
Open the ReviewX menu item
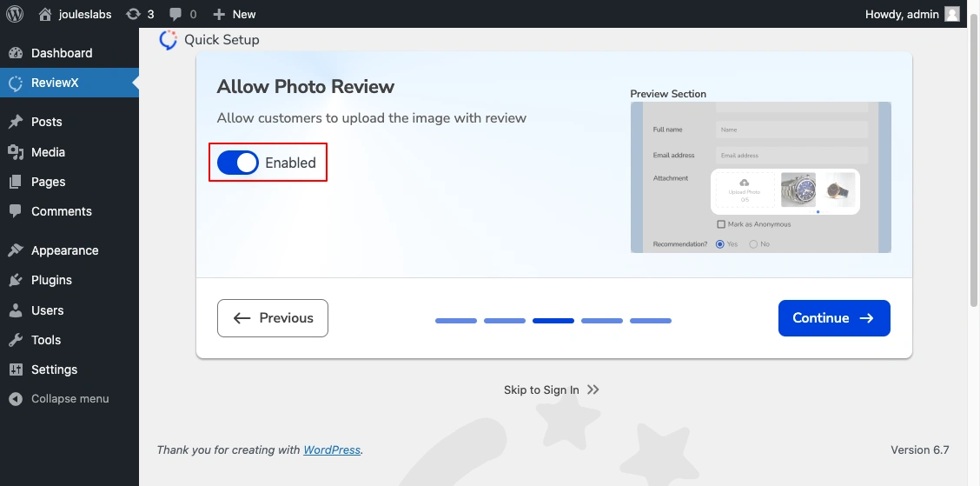tap(70, 83)
